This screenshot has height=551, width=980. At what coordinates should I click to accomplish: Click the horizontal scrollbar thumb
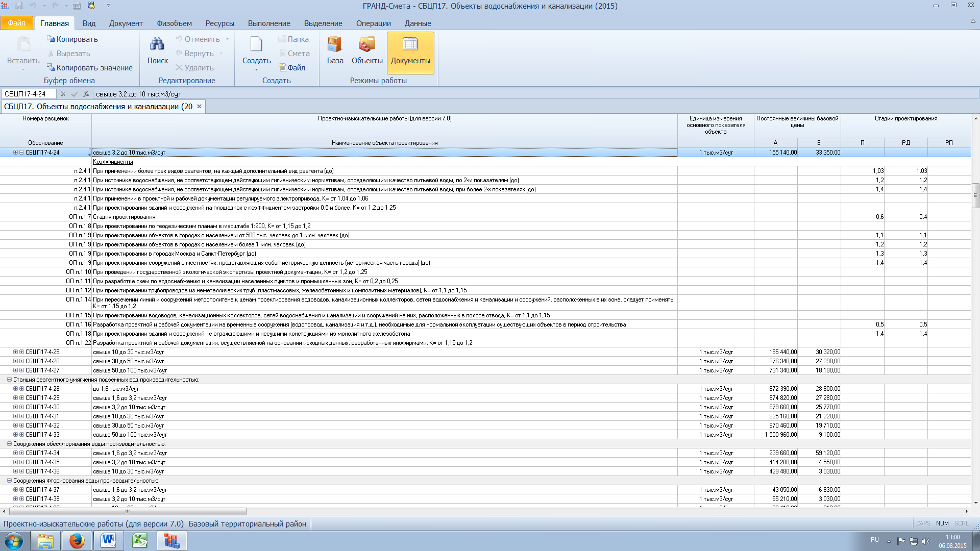(x=128, y=511)
